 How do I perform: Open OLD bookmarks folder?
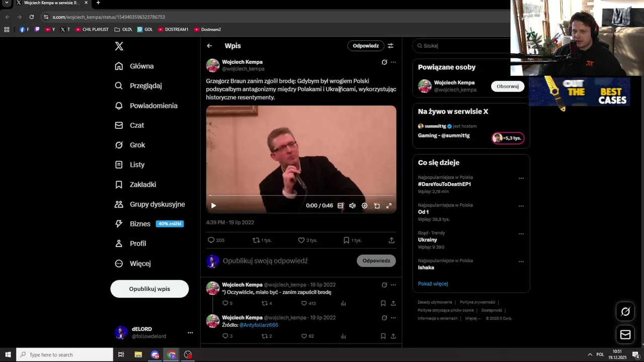tap(123, 29)
